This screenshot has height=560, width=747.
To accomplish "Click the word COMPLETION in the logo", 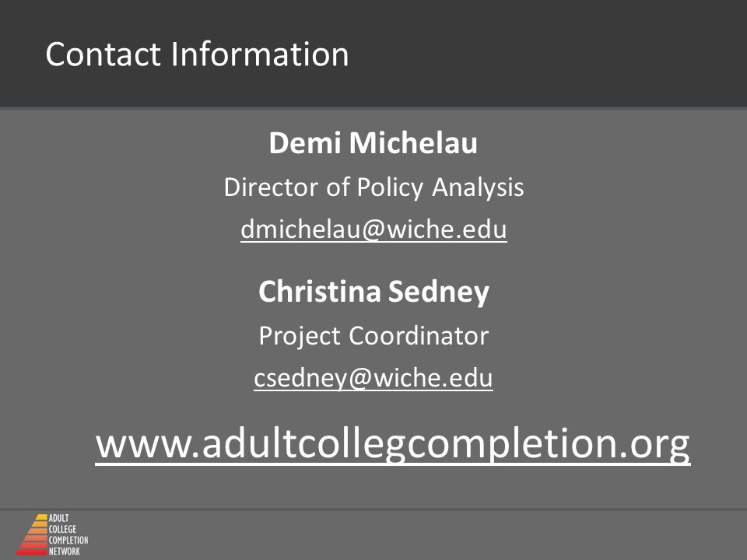I will (68, 541).
